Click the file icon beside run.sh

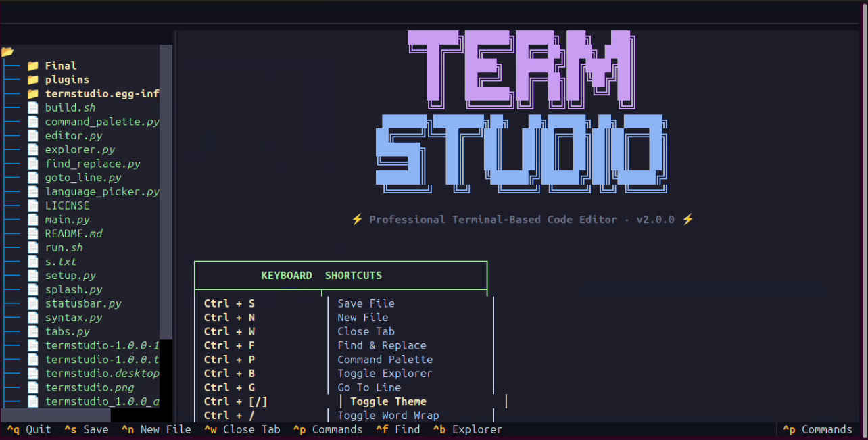32,247
